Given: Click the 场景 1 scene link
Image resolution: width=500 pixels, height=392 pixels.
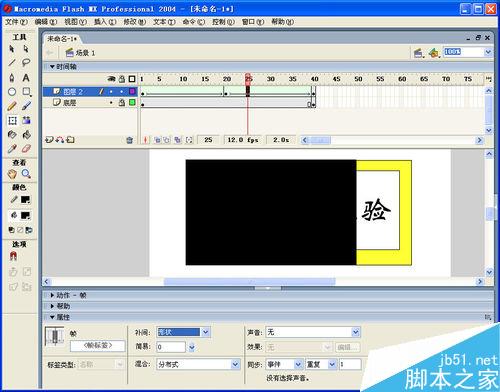Looking at the screenshot, I should [80, 53].
